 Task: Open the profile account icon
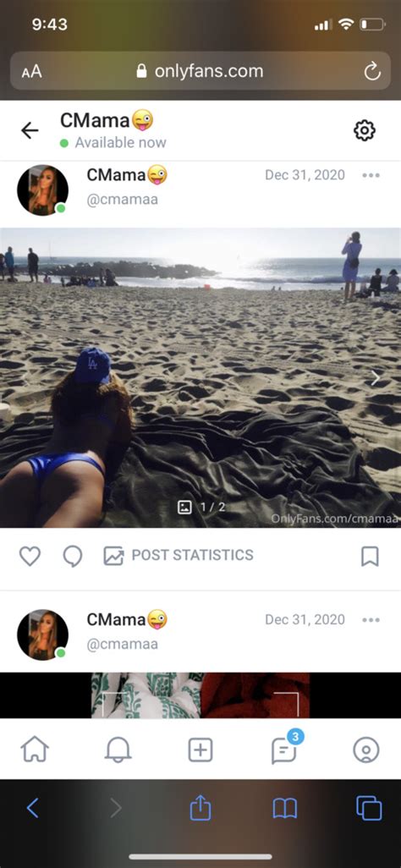366,750
